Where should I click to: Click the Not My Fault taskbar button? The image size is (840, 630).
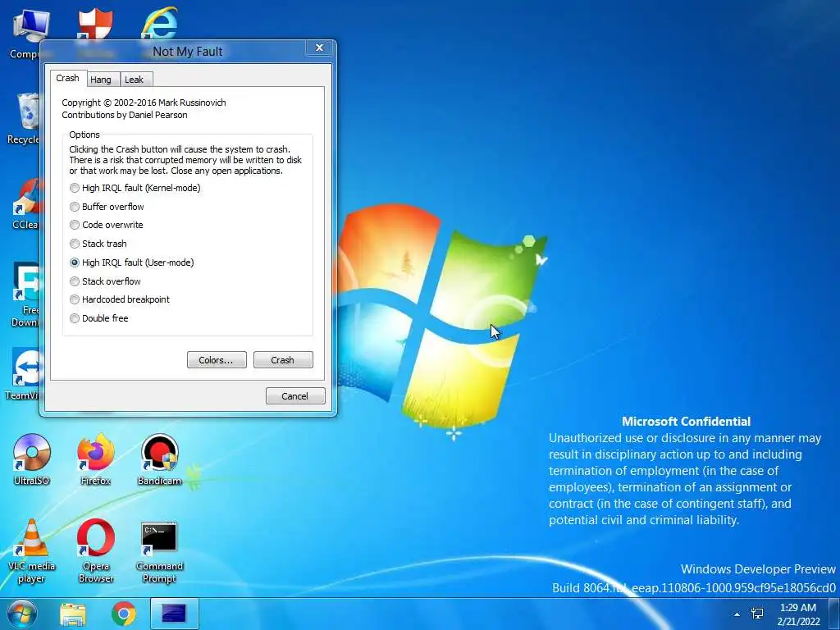pyautogui.click(x=174, y=614)
